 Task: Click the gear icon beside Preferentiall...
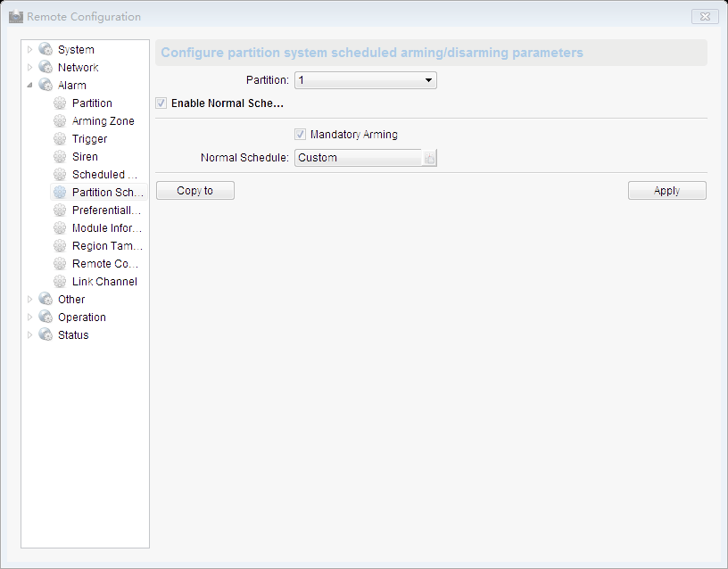point(60,210)
